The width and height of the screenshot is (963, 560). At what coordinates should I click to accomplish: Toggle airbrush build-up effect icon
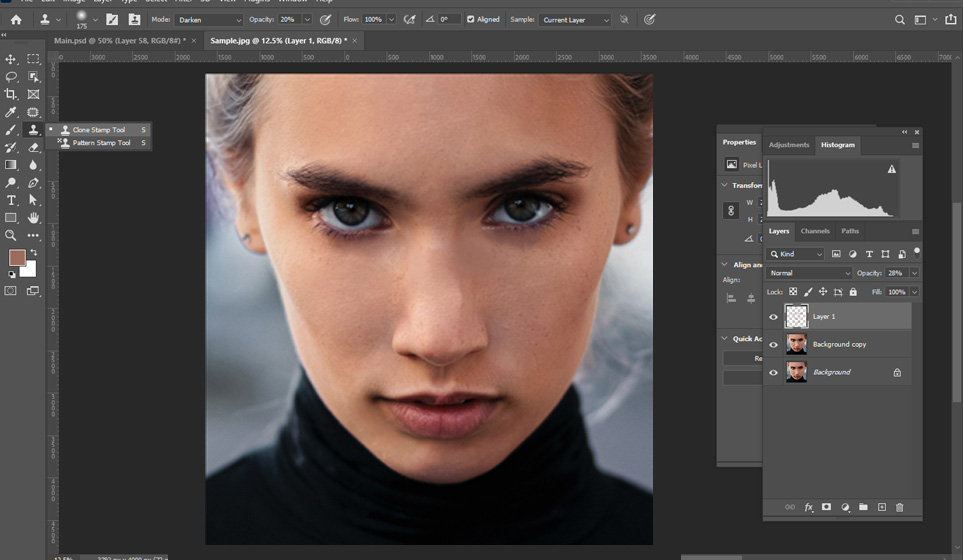click(x=409, y=20)
